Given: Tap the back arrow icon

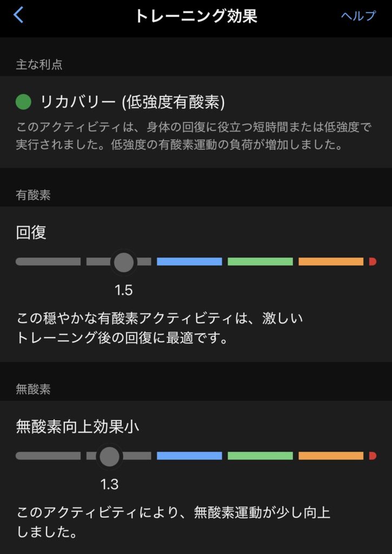Looking at the screenshot, I should [18, 15].
